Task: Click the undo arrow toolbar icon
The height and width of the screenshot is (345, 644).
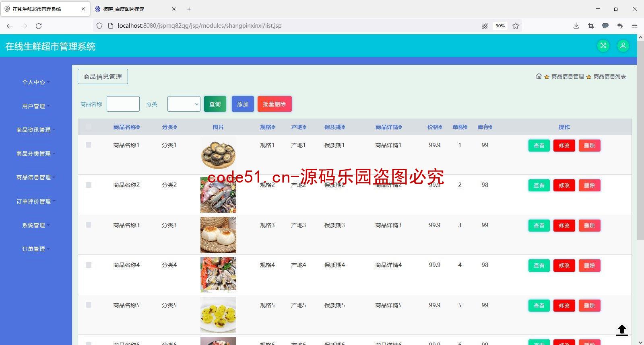Action: [620, 26]
